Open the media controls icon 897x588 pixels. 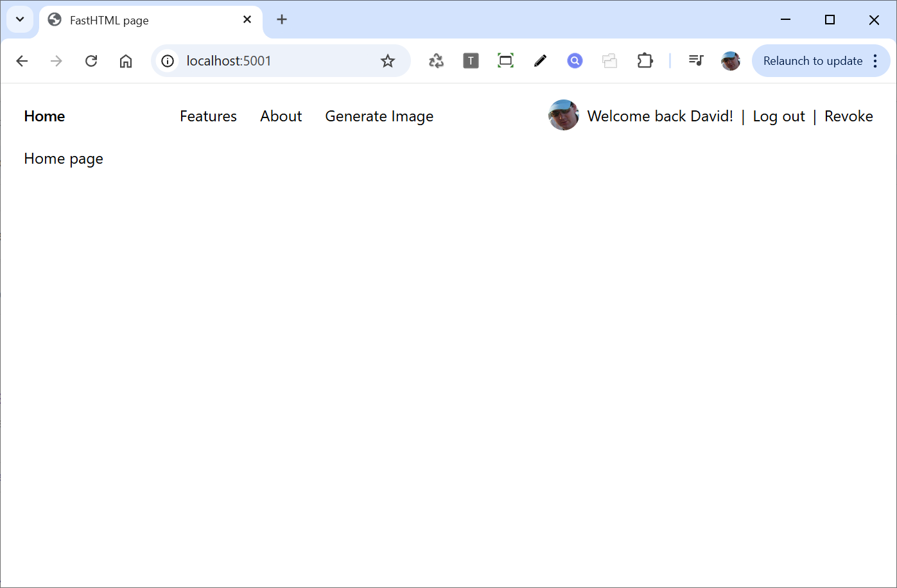coord(696,61)
